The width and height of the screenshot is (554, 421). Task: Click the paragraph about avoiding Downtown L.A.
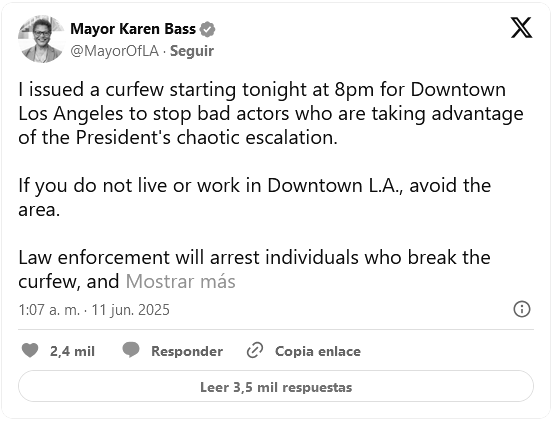tap(255, 197)
